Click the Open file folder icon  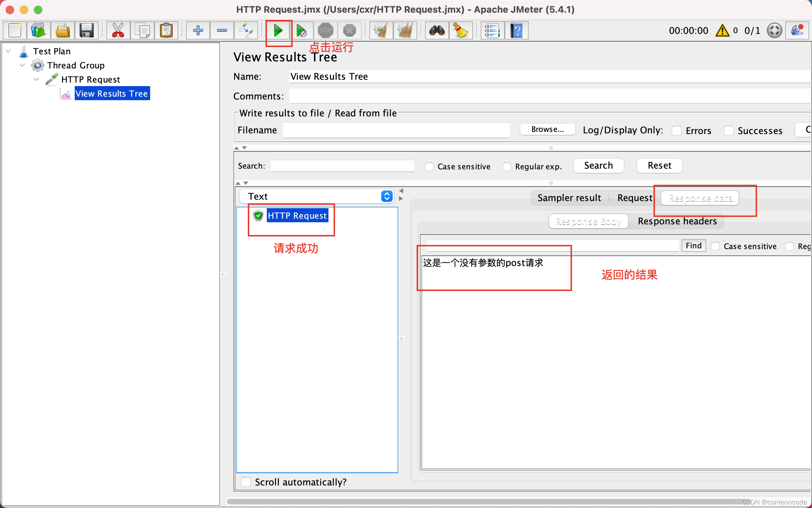tap(62, 30)
